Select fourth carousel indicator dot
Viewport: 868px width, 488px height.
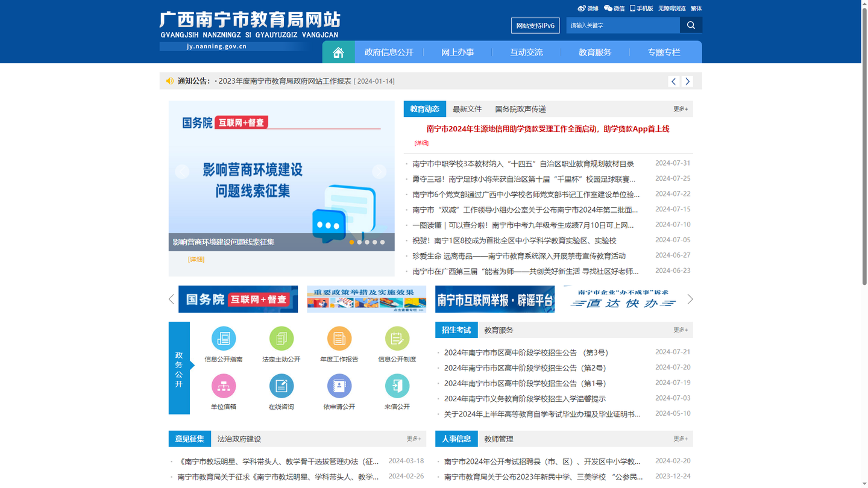(374, 242)
